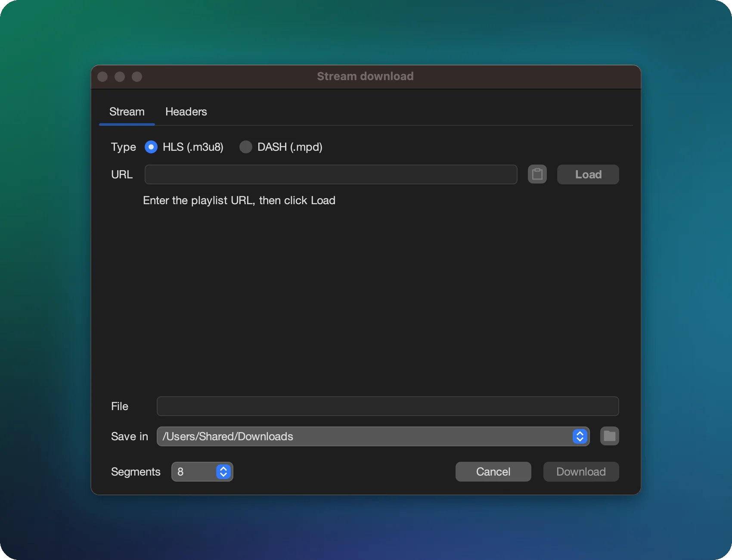Image resolution: width=732 pixels, height=560 pixels.
Task: Switch to the Headers tab
Action: coord(186,112)
